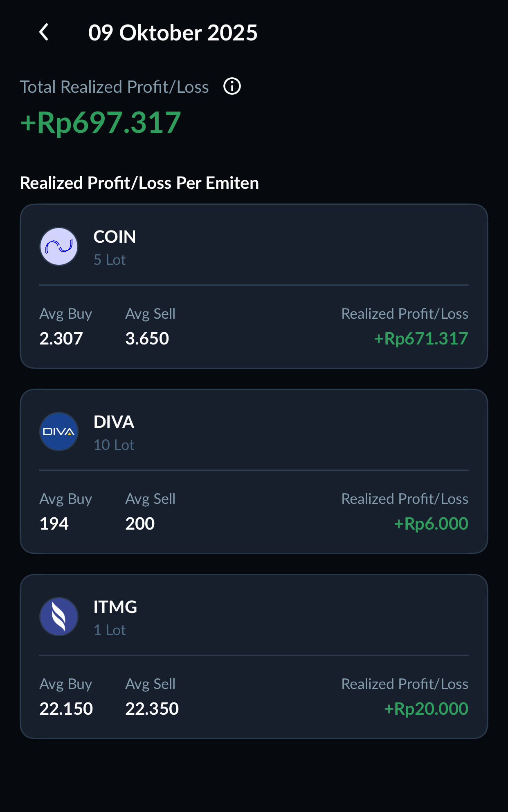Tap COIN average sell price 3.650
This screenshot has width=508, height=812.
click(147, 339)
